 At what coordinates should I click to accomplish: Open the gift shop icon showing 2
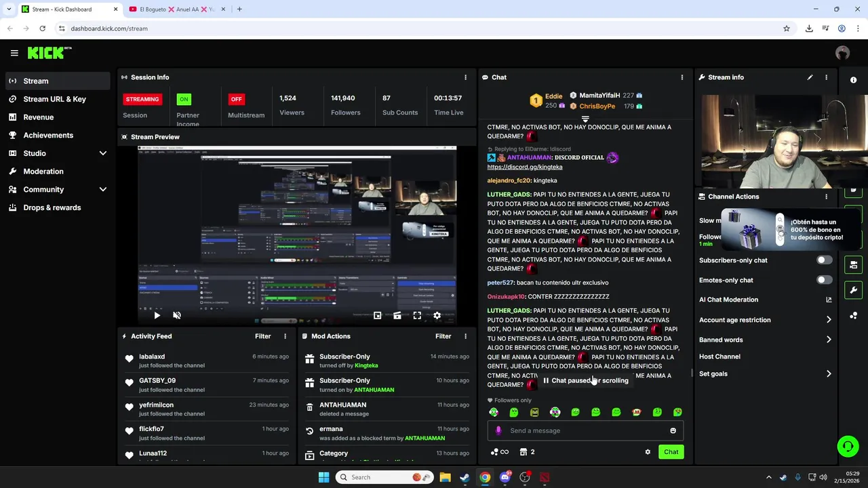(x=527, y=452)
